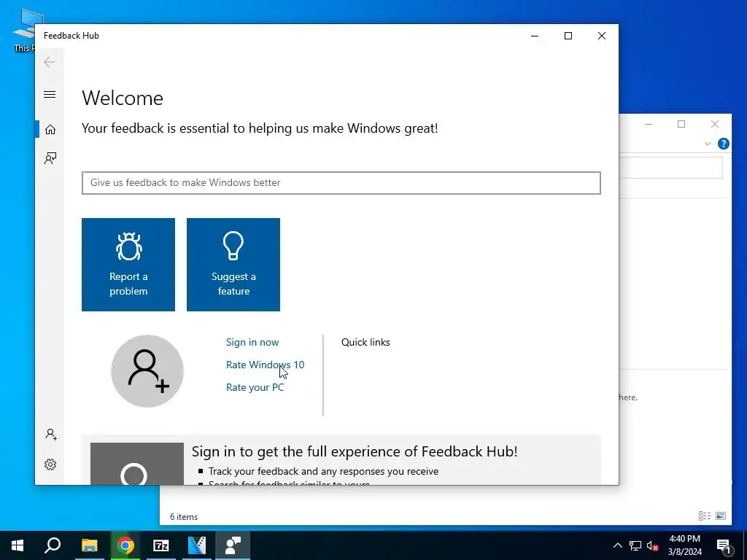Open the Feedback section in the sidebar
747x560 pixels.
tap(50, 158)
